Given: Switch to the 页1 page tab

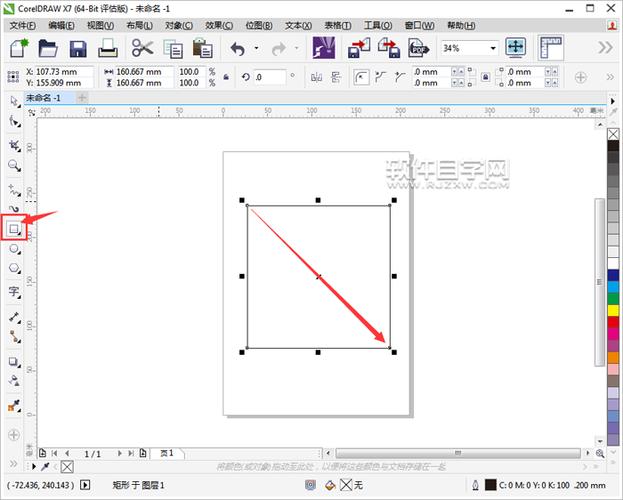Looking at the screenshot, I should pyautogui.click(x=167, y=453).
